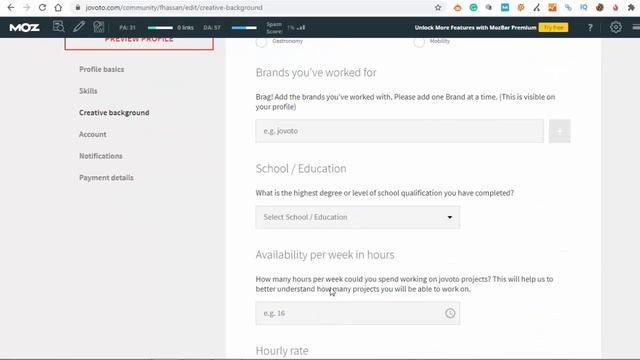Open Creative background section

click(114, 113)
